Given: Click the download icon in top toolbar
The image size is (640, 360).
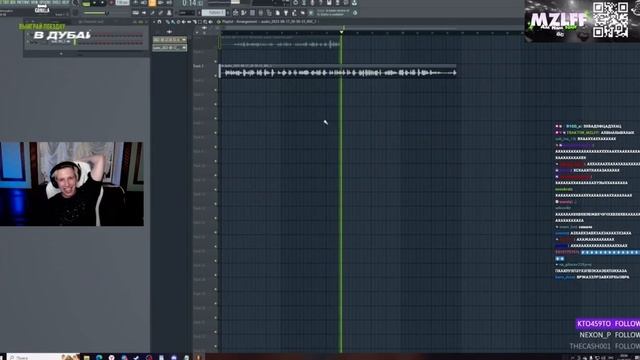Looking at the screenshot, I should 354,3.
